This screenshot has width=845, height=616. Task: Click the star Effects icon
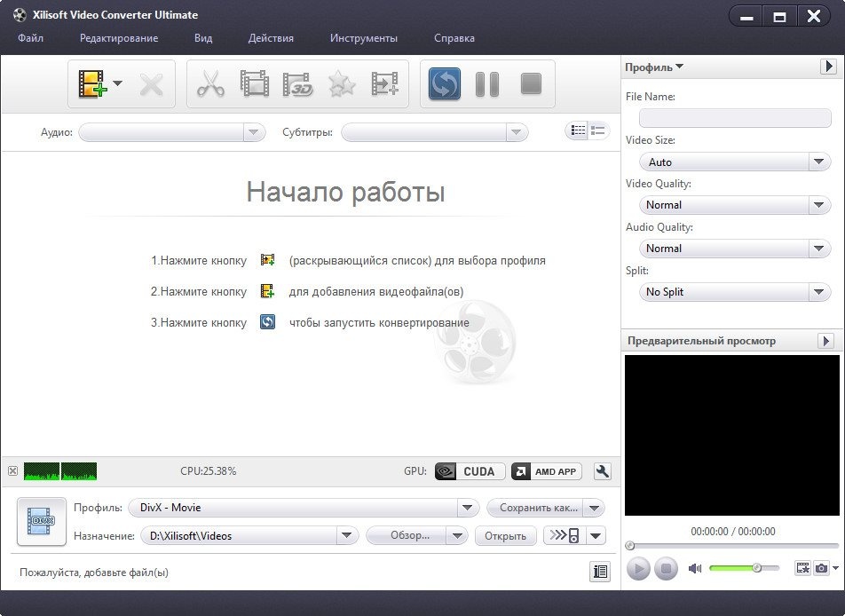342,84
